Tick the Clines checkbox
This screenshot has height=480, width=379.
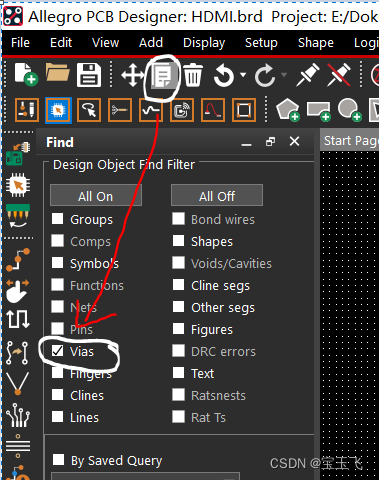(57, 395)
